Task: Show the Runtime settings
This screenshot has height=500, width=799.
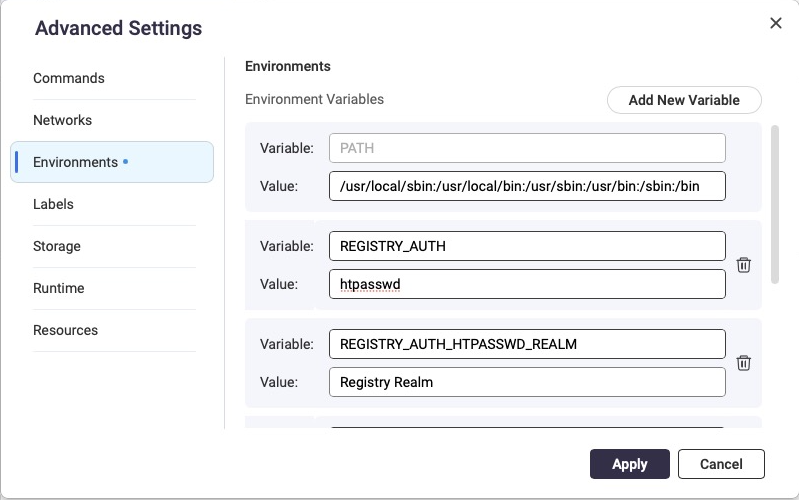Action: pyautogui.click(x=58, y=288)
